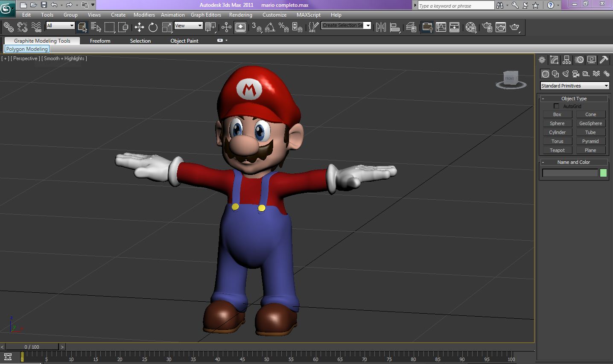Open the Help question mark icon
The image size is (613, 364).
coord(551,5)
